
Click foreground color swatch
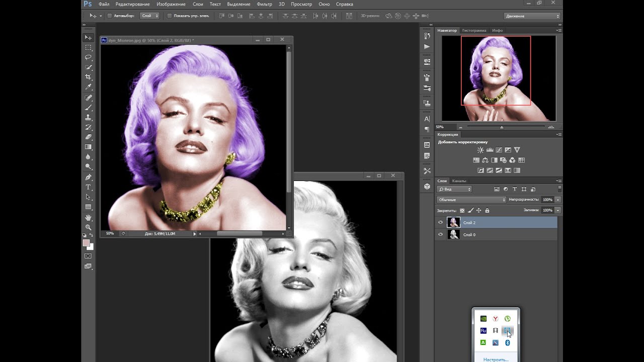(x=86, y=243)
